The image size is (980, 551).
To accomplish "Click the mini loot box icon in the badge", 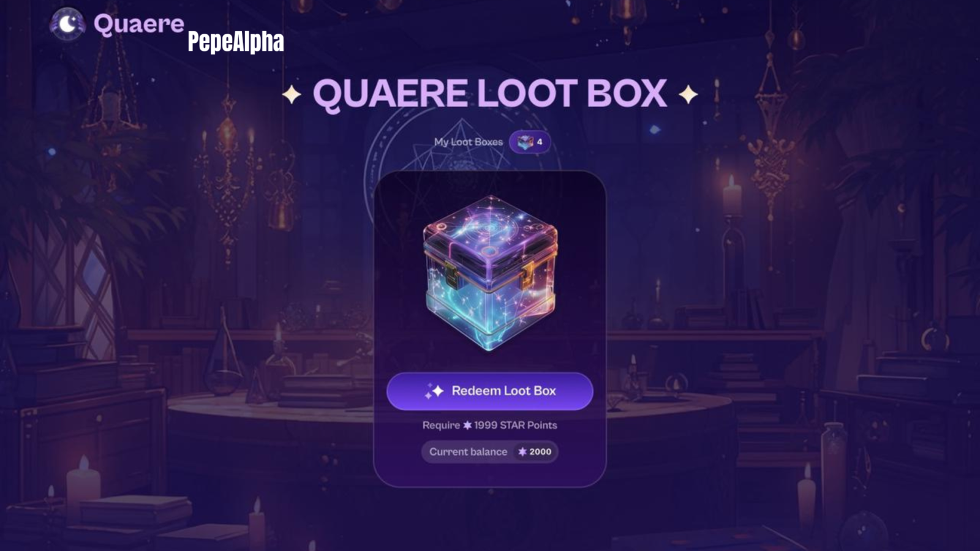I will pyautogui.click(x=525, y=142).
